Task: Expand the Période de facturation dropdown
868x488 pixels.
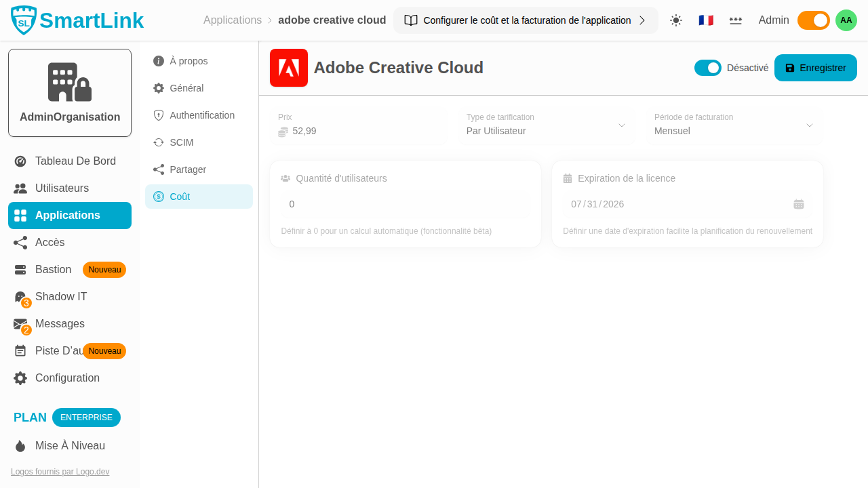Action: (734, 126)
